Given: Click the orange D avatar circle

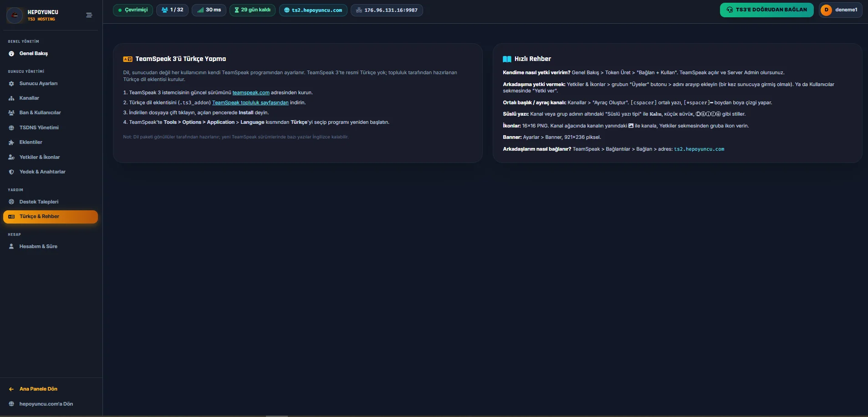Looking at the screenshot, I should click(827, 10).
